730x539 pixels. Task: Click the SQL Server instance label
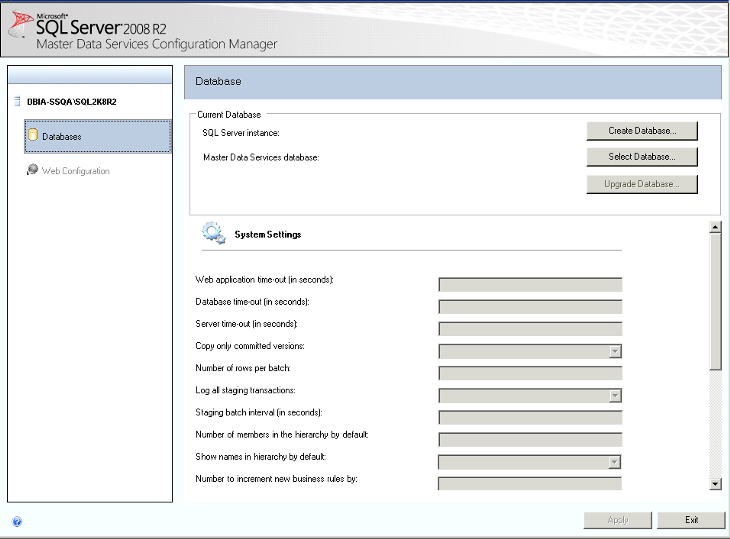pos(241,133)
